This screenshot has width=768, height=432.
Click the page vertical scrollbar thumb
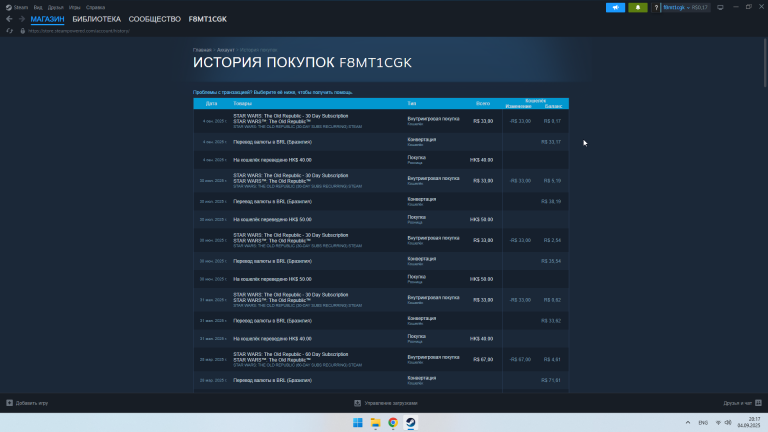tap(765, 63)
